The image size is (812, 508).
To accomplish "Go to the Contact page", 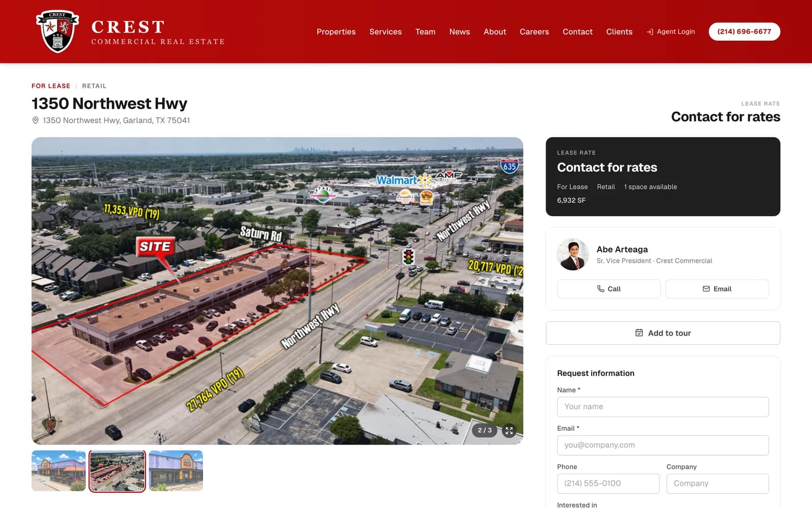I will 578,31.
